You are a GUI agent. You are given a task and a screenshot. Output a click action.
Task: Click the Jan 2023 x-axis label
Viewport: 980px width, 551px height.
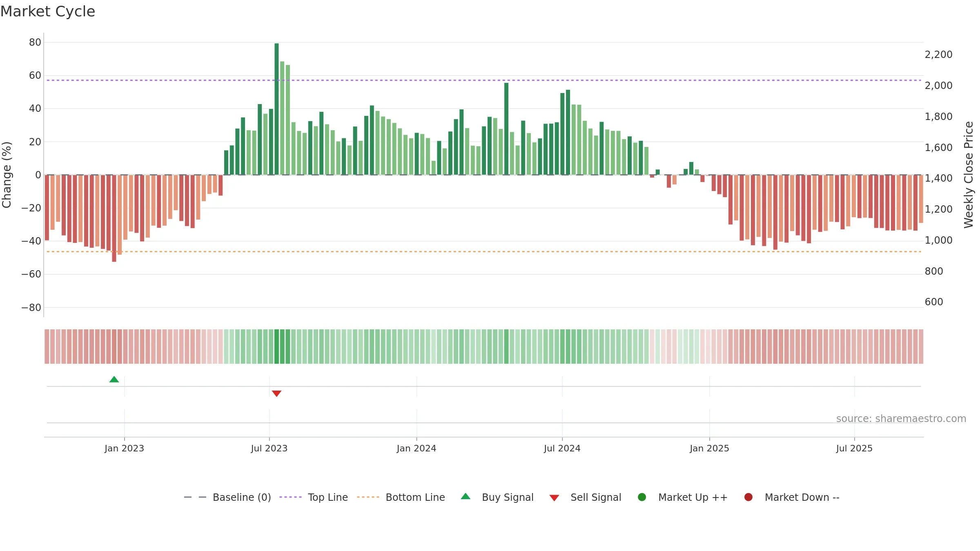click(124, 449)
